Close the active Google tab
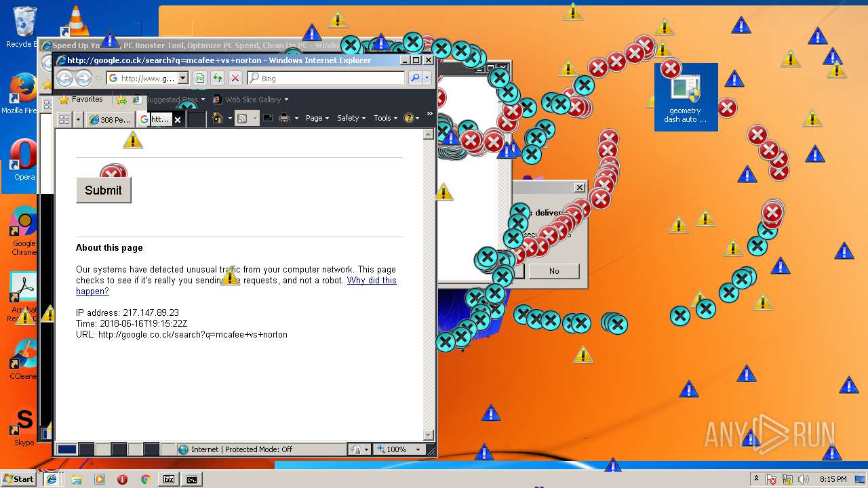The image size is (868, 488). (178, 119)
